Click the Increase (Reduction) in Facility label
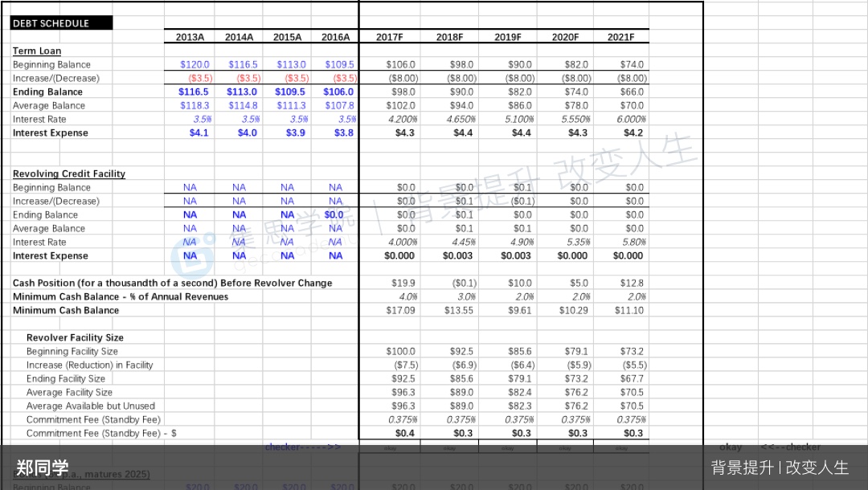Screen dimensions: 868x490 coord(90,365)
